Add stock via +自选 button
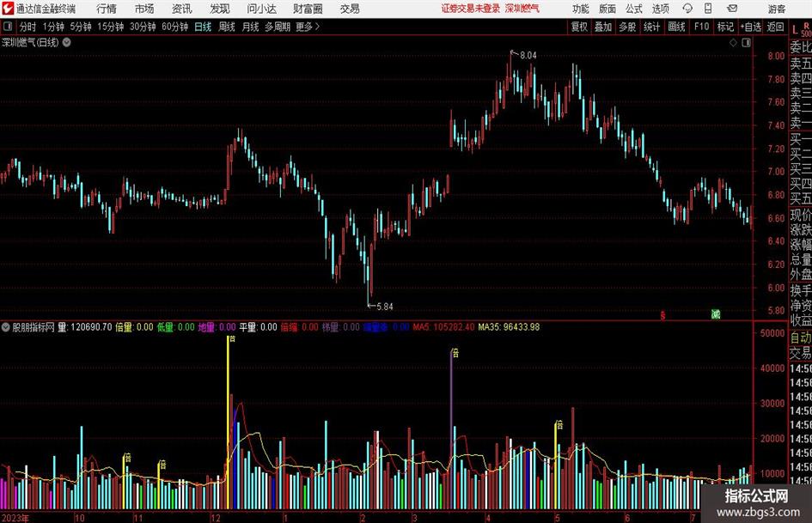812x523 pixels. (751, 27)
